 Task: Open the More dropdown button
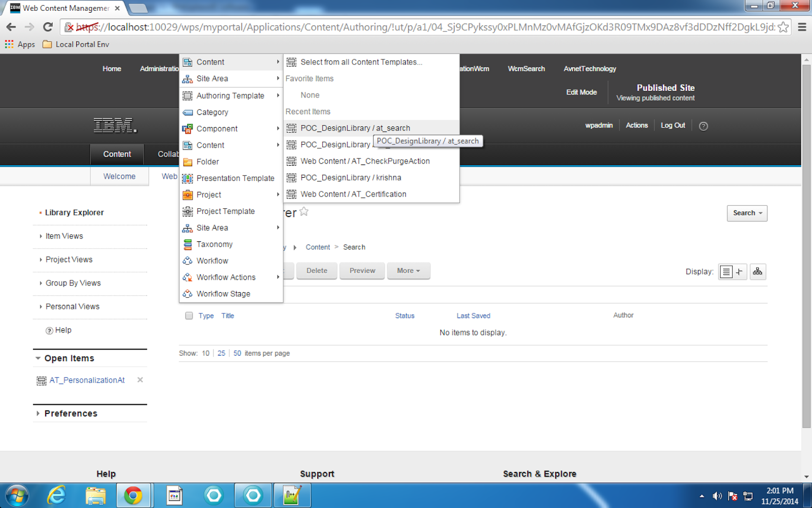(x=409, y=271)
